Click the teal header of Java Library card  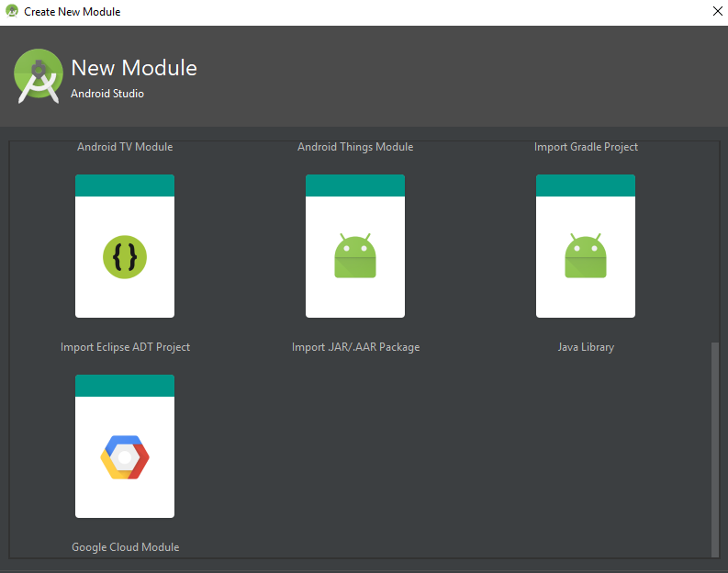(x=586, y=185)
